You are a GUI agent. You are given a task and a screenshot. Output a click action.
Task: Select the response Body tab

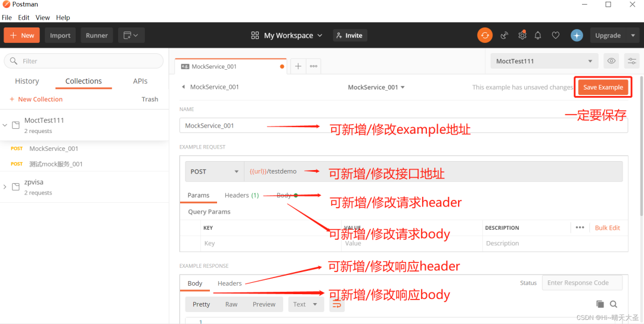(194, 283)
